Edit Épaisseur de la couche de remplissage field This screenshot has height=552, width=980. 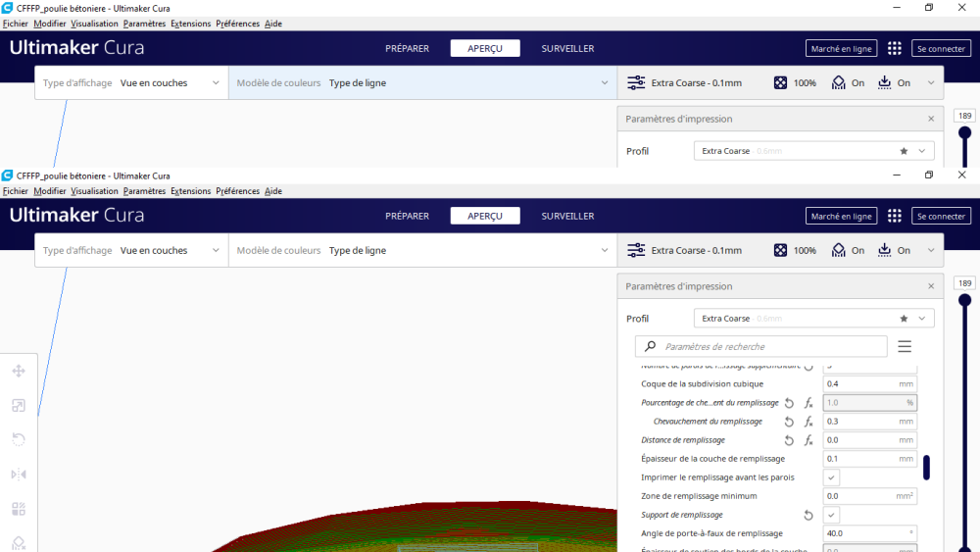coord(870,459)
